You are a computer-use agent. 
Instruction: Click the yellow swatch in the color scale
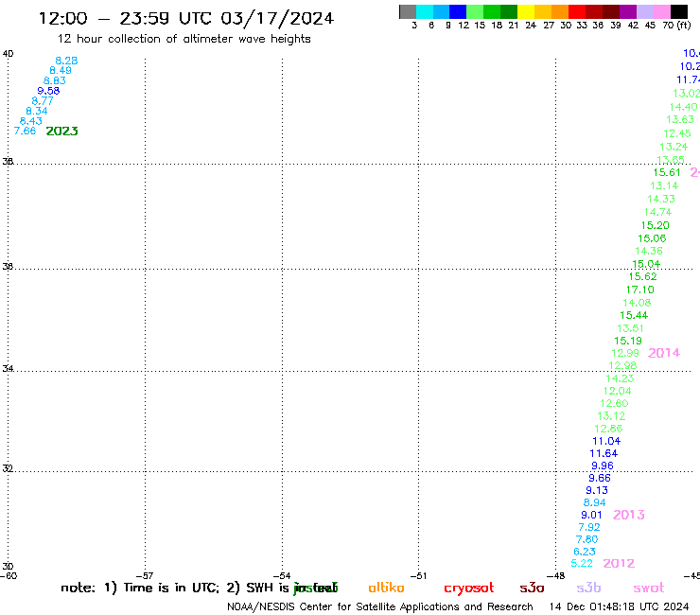[x=526, y=11]
